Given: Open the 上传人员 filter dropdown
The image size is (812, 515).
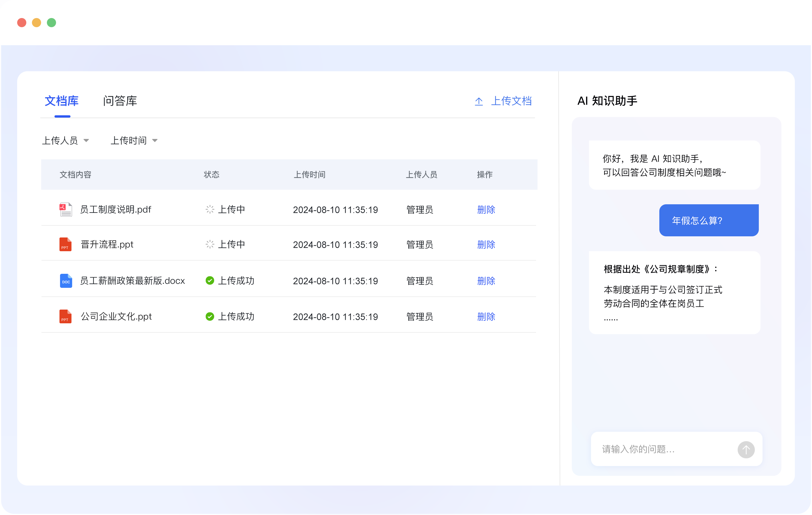Looking at the screenshot, I should tap(65, 140).
